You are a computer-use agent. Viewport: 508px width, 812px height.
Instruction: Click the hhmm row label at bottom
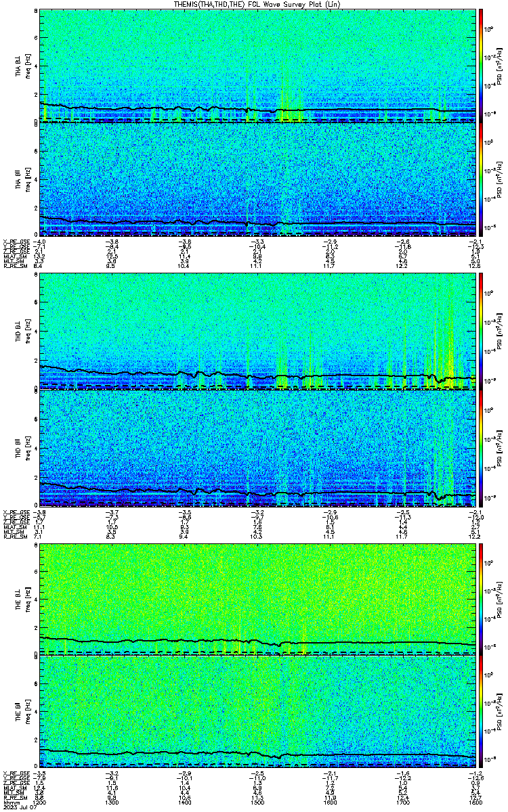(x=10, y=803)
